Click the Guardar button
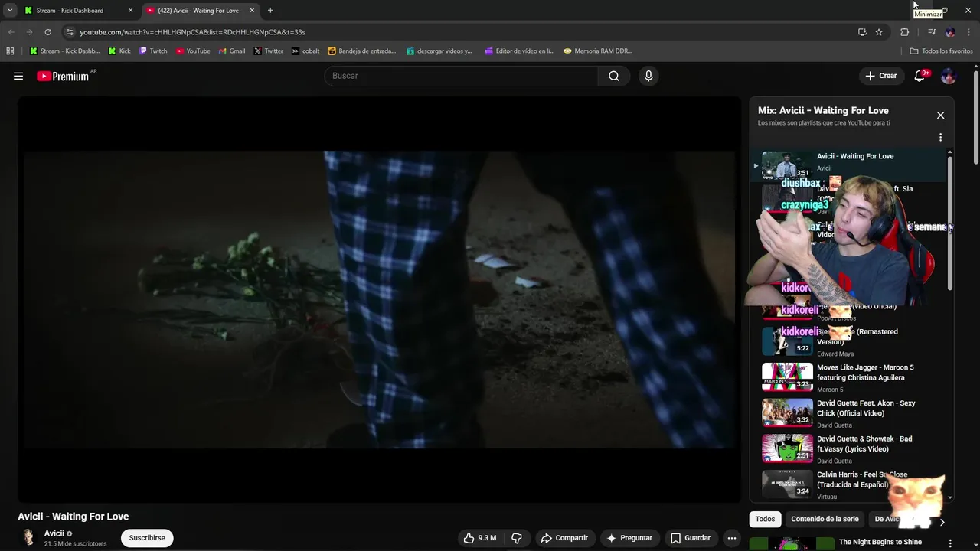Screen dimensions: 980x551 coord(691,538)
